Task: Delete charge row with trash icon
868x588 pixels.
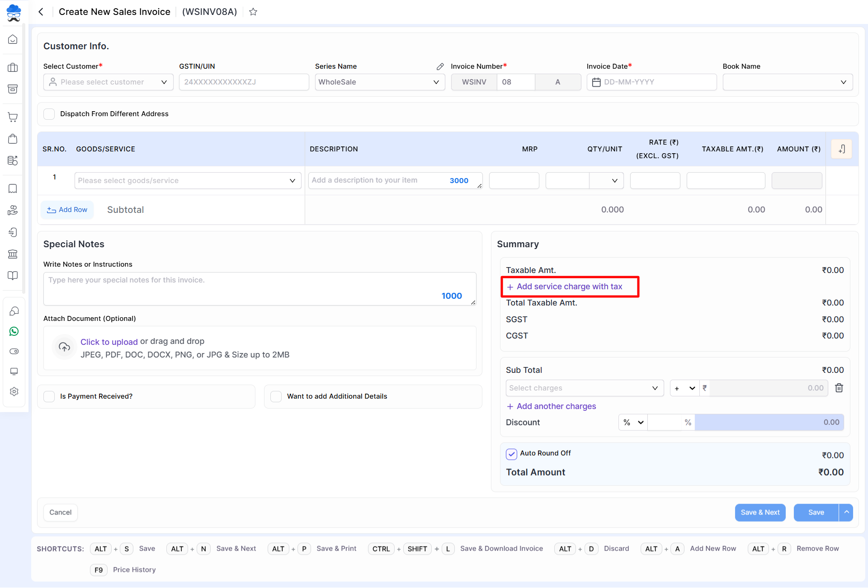Action: [839, 388]
